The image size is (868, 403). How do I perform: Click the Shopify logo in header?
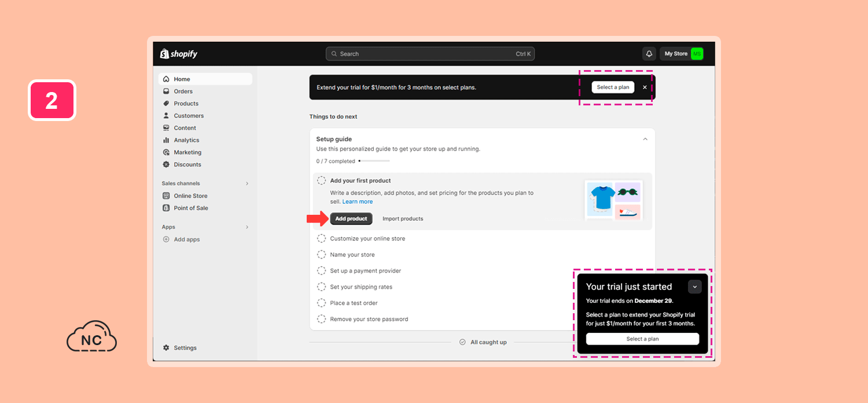(179, 54)
